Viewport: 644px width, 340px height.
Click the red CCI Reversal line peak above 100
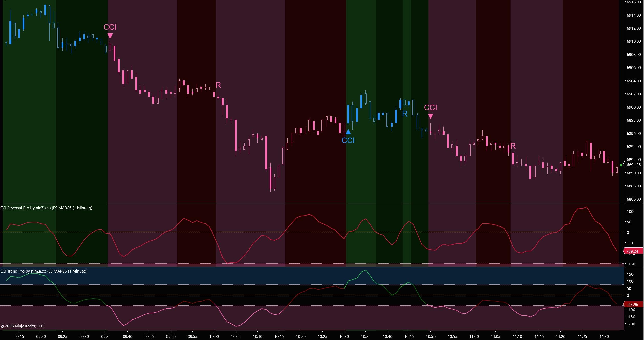(586, 207)
